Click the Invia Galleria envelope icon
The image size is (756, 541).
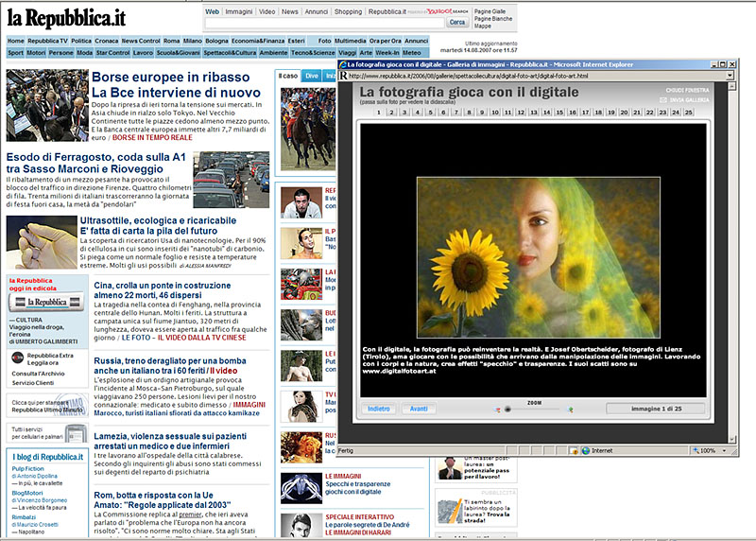tap(663, 100)
